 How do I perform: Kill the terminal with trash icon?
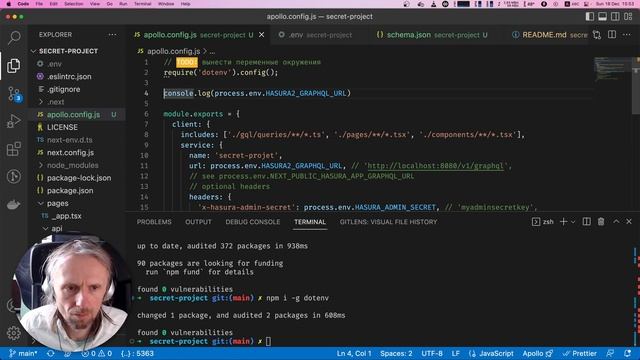[x=601, y=222]
